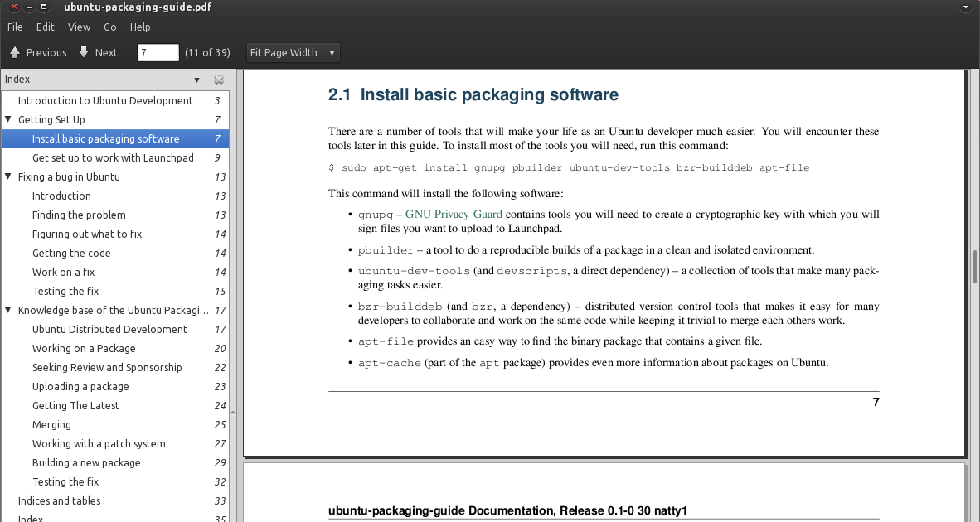Viewport: 980px width, 522px height.
Task: Select Merging entry in index
Action: point(115,424)
